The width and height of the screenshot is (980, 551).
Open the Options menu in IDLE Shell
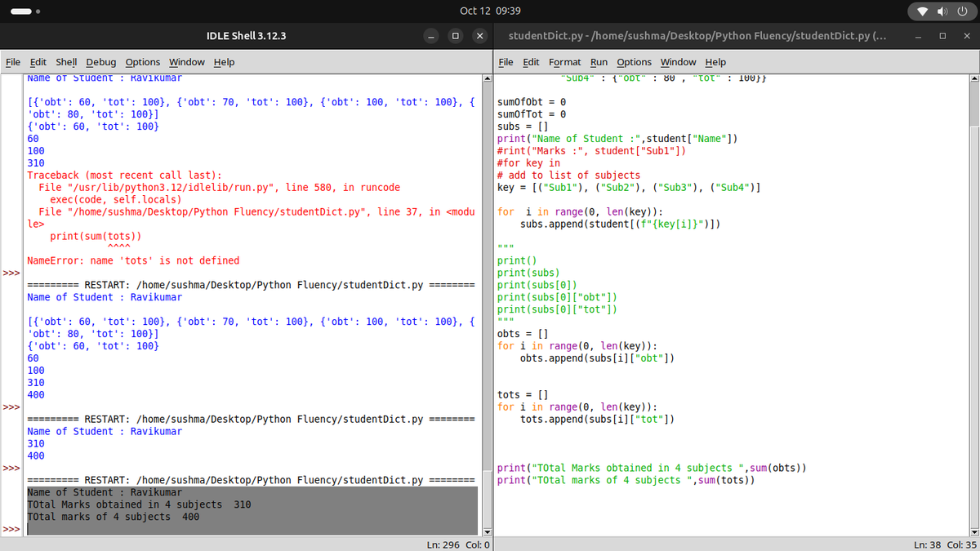point(142,62)
